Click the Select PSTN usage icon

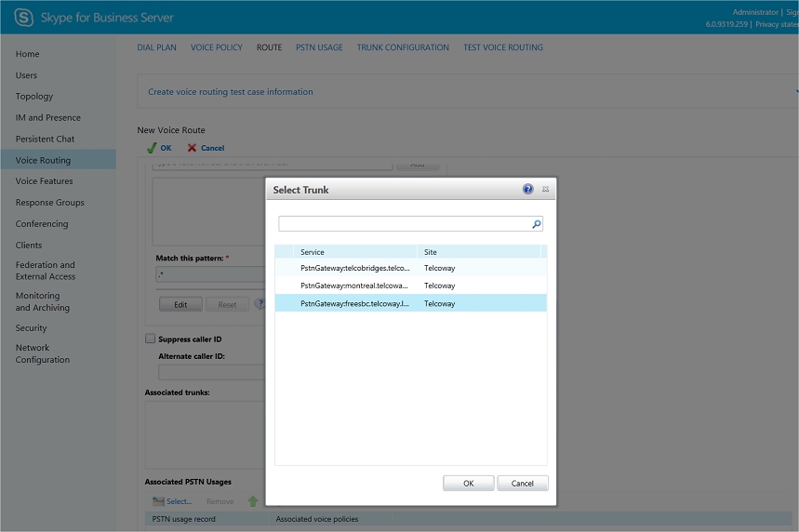coord(158,501)
